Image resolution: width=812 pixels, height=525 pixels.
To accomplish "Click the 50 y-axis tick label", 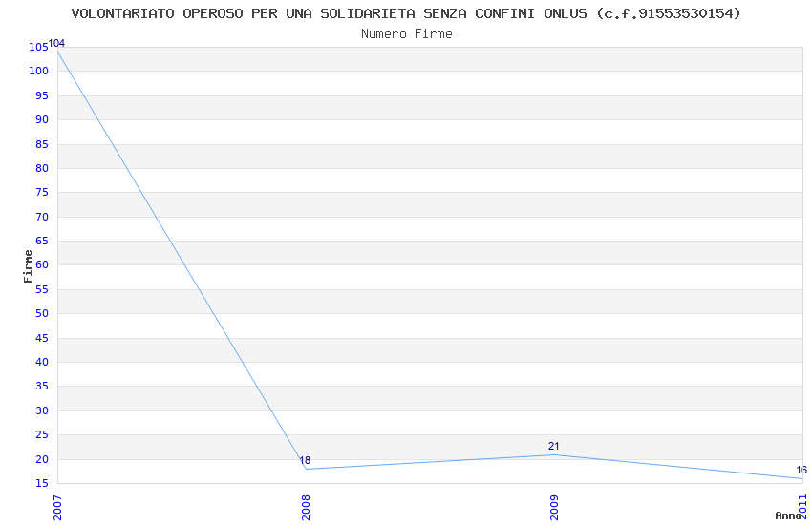I will click(x=42, y=313).
